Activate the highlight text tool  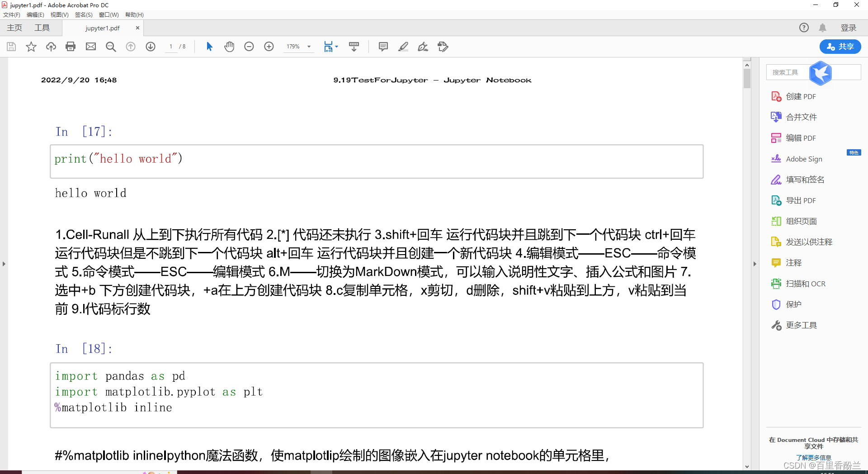pyautogui.click(x=403, y=47)
